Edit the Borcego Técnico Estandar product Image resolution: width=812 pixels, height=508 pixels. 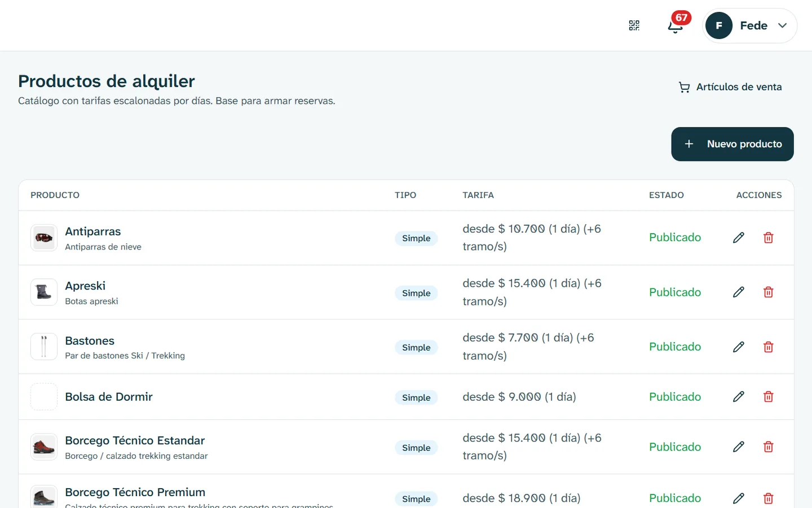pyautogui.click(x=739, y=447)
